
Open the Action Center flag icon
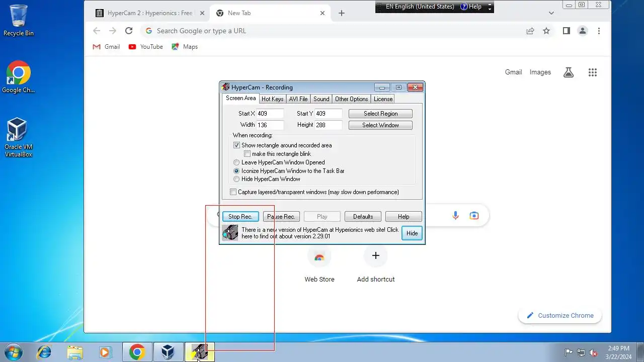click(569, 352)
